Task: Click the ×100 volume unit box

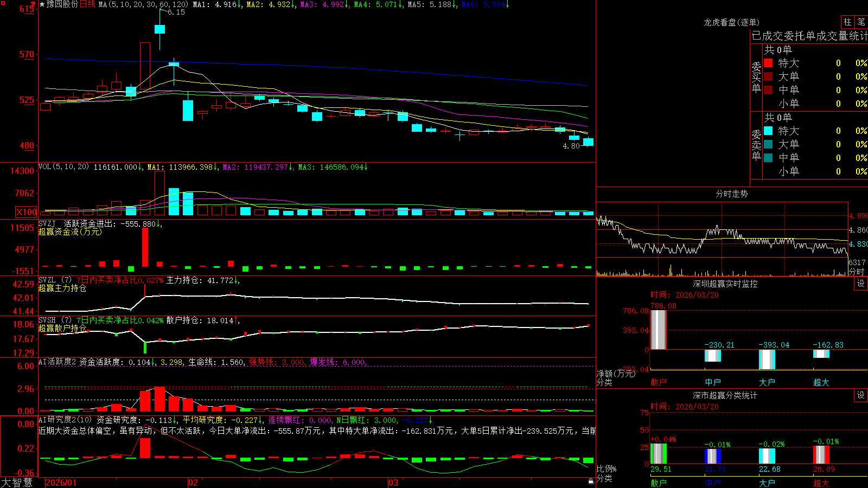Action: point(27,212)
